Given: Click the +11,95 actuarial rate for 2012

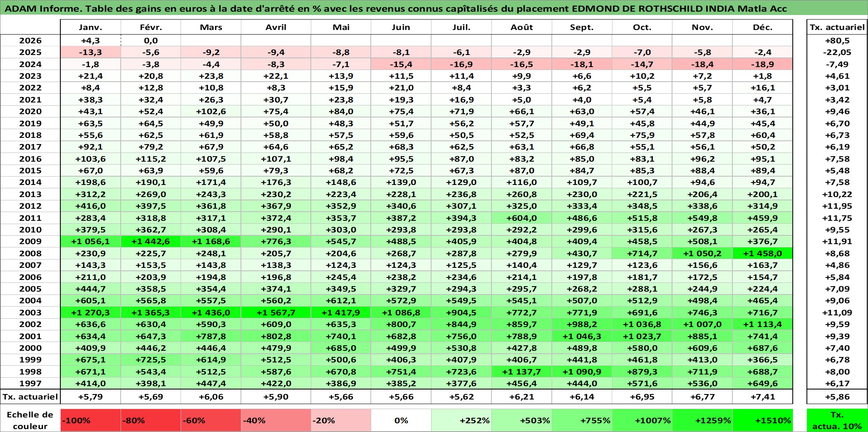Looking at the screenshot, I should [x=837, y=206].
